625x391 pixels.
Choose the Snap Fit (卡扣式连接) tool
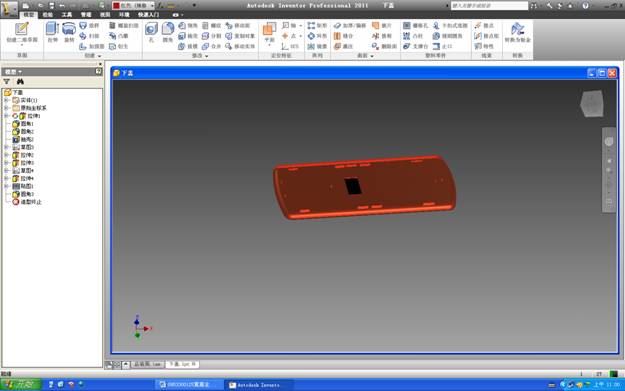pos(450,26)
